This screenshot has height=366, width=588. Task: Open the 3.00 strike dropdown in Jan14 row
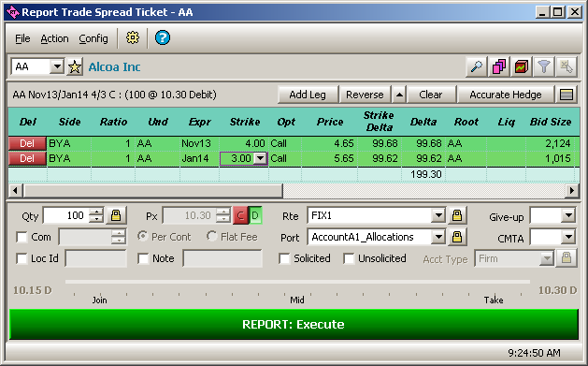[260, 158]
